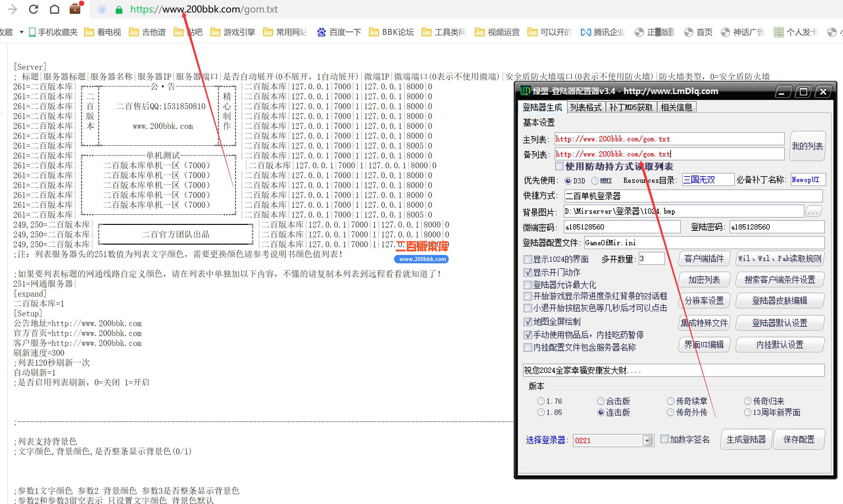Toggle 小退开始按钮灰色等几秒后才可以点击 checkbox
This screenshot has width=843, height=504.
(x=528, y=308)
